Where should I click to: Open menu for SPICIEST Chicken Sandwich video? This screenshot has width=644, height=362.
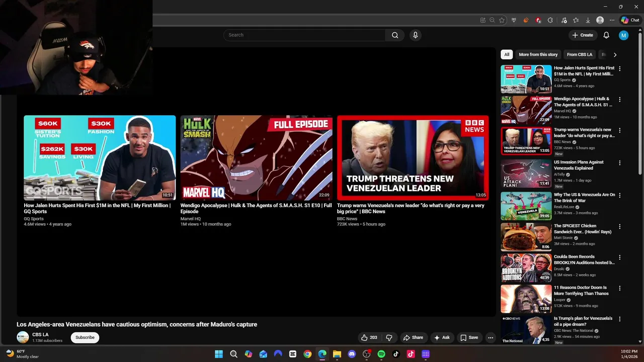point(620,226)
